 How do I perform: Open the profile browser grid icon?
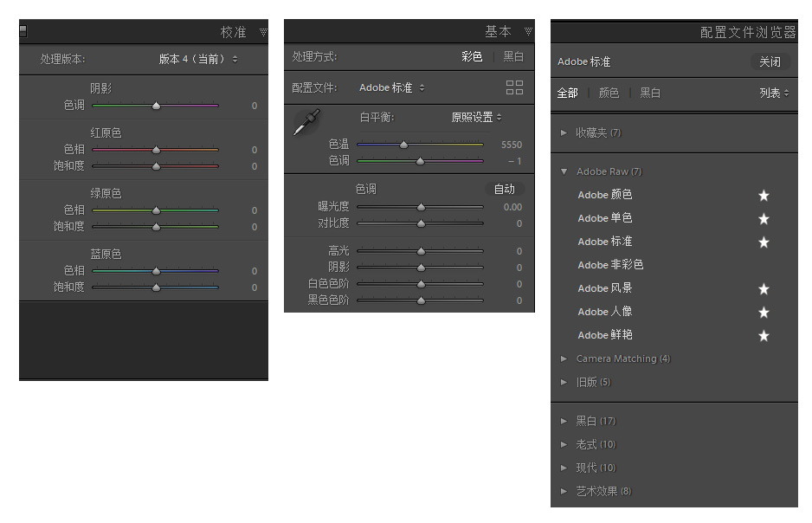(x=514, y=87)
